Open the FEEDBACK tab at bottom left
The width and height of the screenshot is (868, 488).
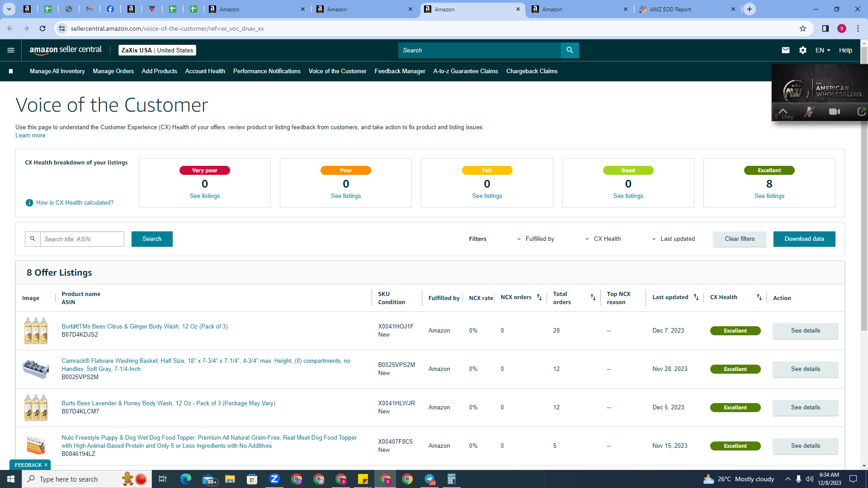[x=28, y=465]
